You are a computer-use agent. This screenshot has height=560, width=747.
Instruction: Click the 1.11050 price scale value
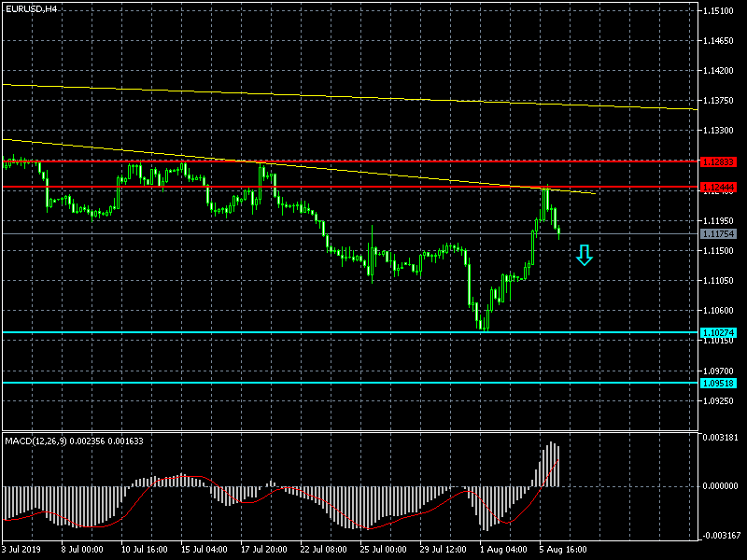718,281
